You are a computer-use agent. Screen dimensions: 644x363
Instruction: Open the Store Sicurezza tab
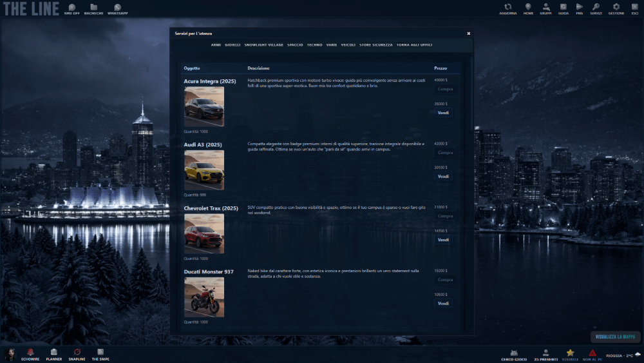click(376, 44)
